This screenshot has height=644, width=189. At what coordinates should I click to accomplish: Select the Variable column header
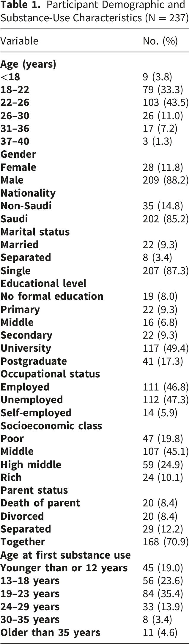19,41
